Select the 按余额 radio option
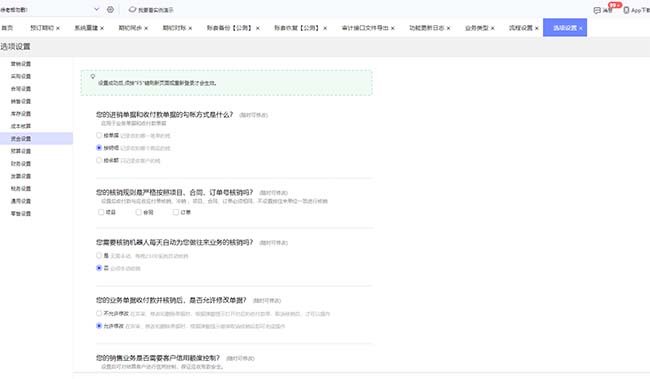 [99, 160]
